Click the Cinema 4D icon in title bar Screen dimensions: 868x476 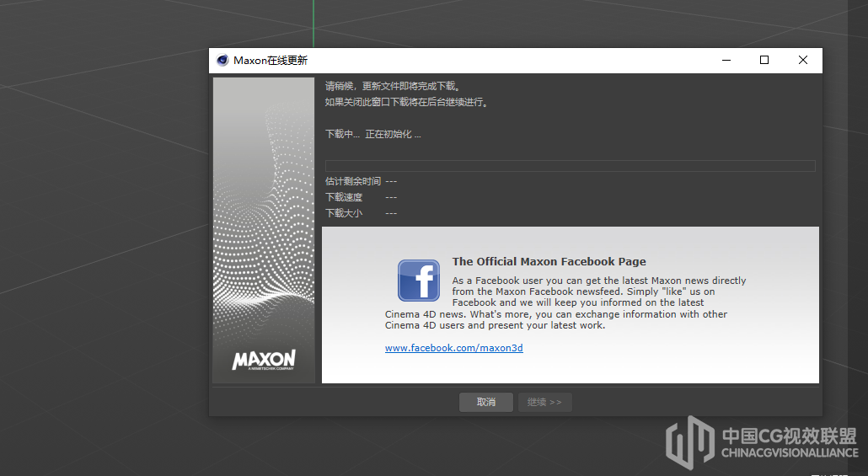click(x=222, y=61)
